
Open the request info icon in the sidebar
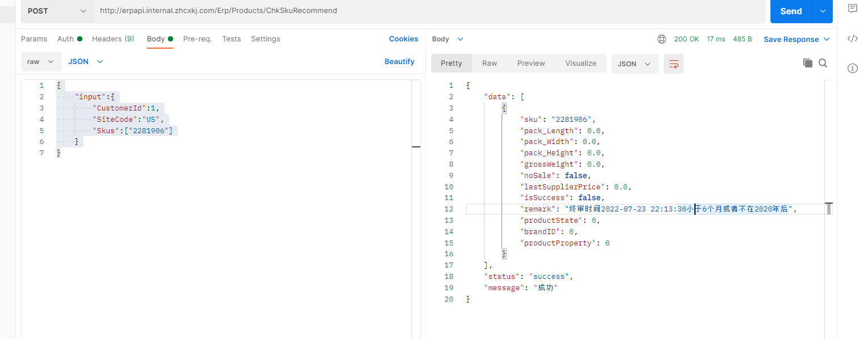pyautogui.click(x=852, y=69)
